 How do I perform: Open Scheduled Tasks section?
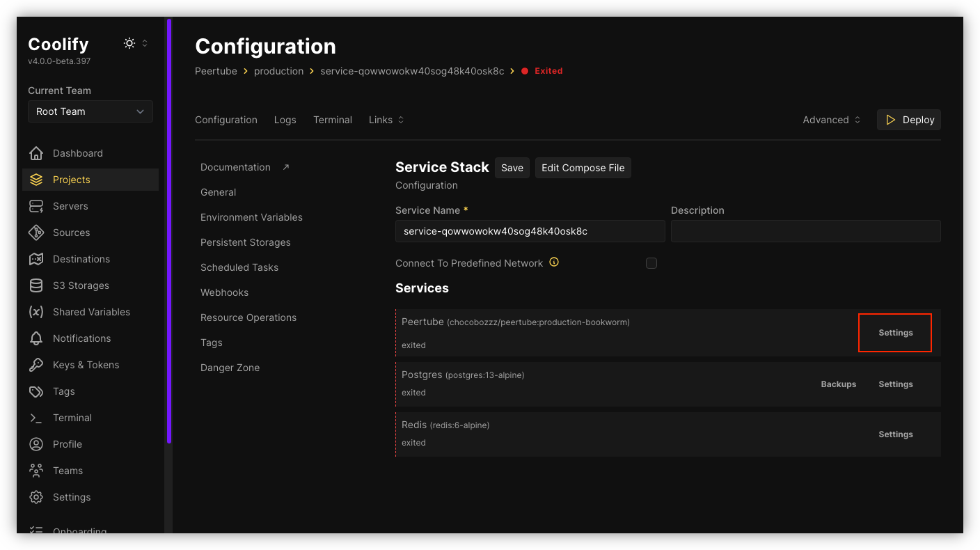[239, 267]
